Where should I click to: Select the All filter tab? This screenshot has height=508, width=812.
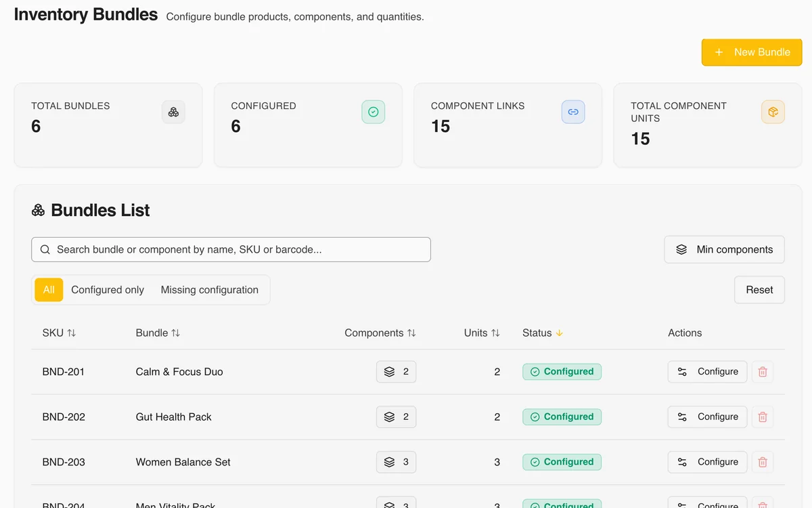49,290
